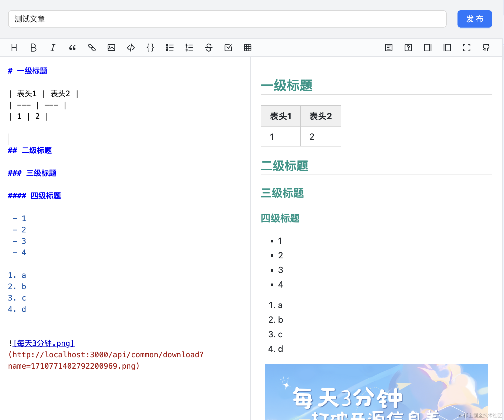
Task: Click the editor ordered item '2. b'
Action: [17, 286]
